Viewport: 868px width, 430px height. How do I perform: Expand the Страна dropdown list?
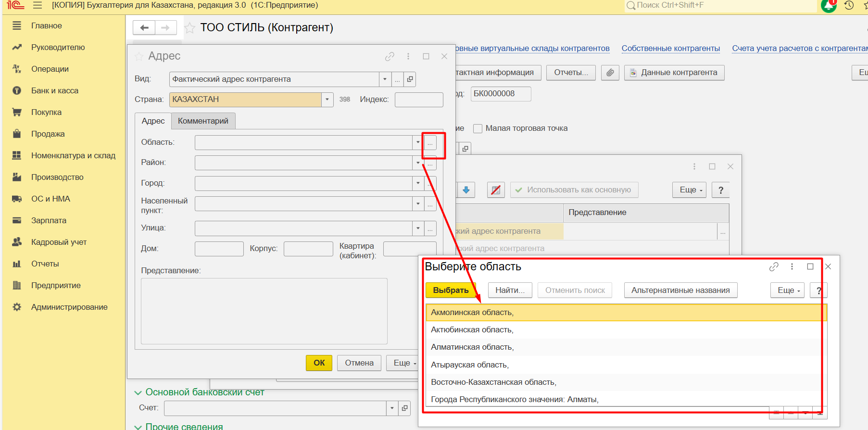coord(327,100)
